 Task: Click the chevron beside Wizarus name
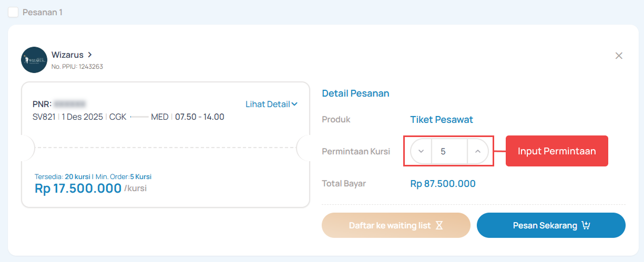point(90,55)
